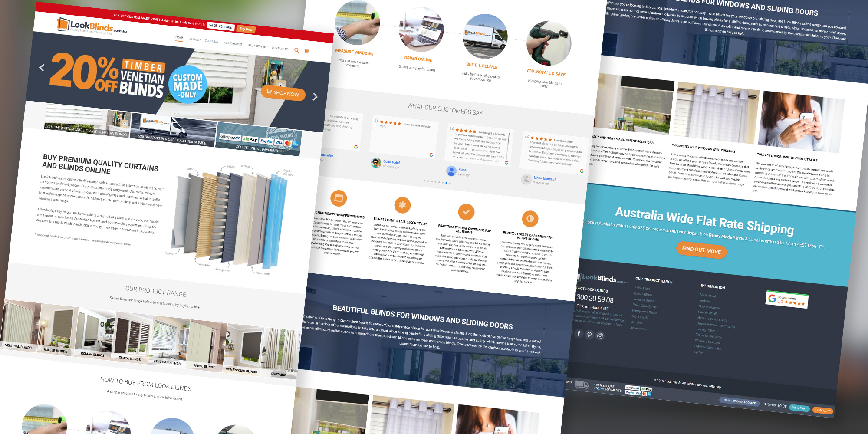Viewport: 868px width, 434px height.
Task: Click the Order Online circular laptop image
Action: [421, 30]
